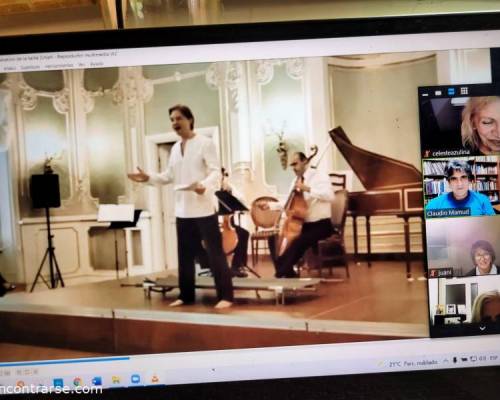Hide Zoom thumbnail video strip

tap(425, 95)
